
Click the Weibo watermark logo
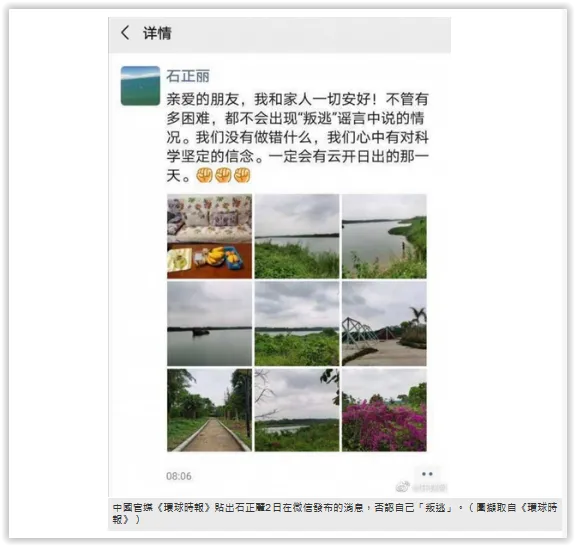click(402, 487)
